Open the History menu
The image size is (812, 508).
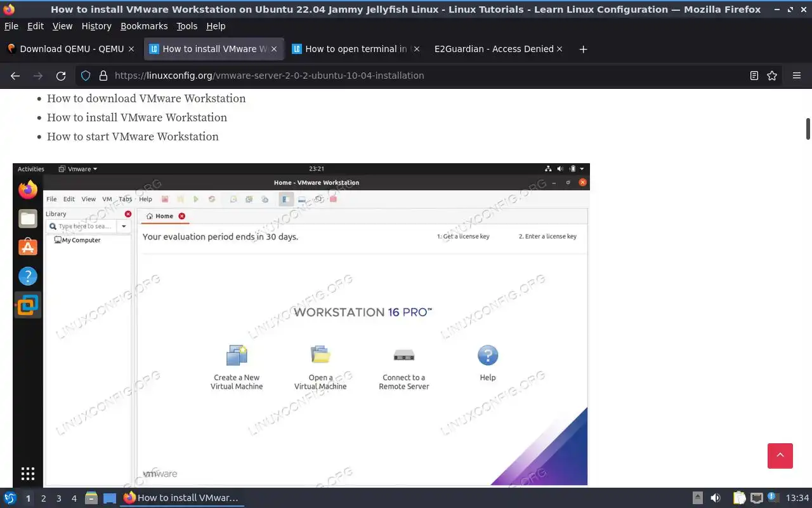[x=96, y=26]
